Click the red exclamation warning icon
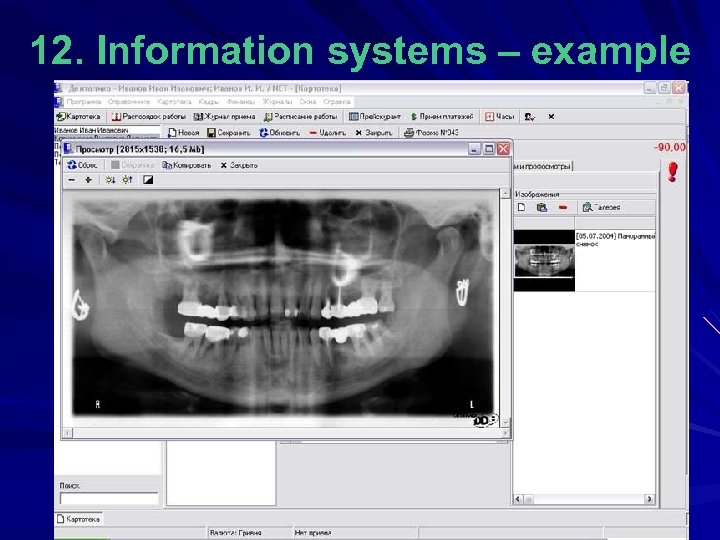Screen dimensions: 720x540 coord(673,172)
